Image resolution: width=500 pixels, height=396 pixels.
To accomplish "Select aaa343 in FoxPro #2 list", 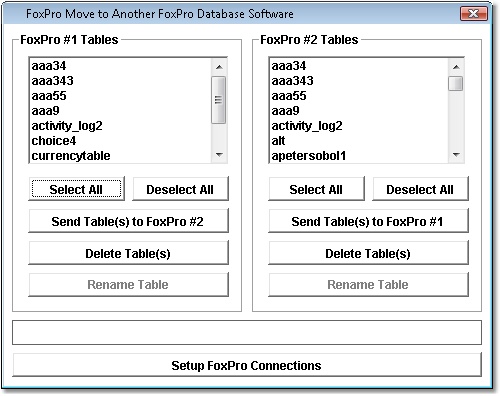I will click(359, 81).
